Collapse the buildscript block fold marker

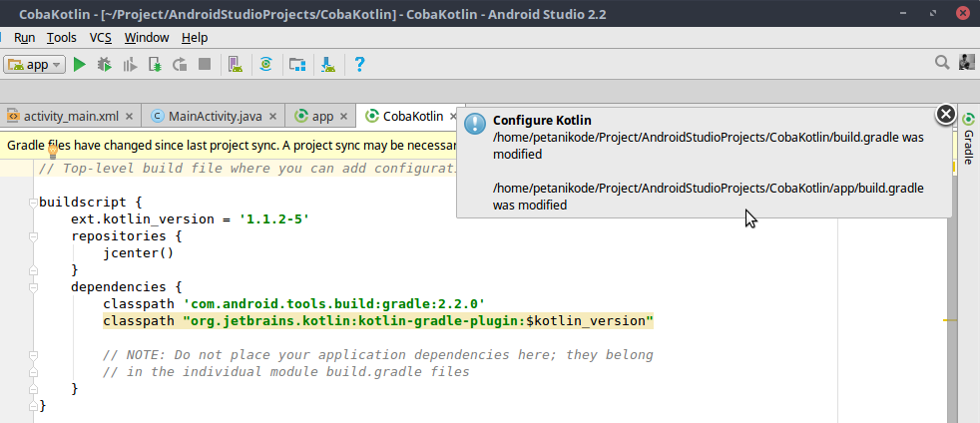pyautogui.click(x=33, y=204)
